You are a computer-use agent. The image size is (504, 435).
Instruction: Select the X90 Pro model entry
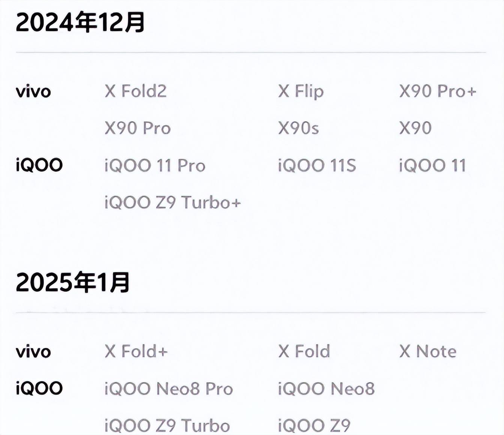(x=138, y=128)
